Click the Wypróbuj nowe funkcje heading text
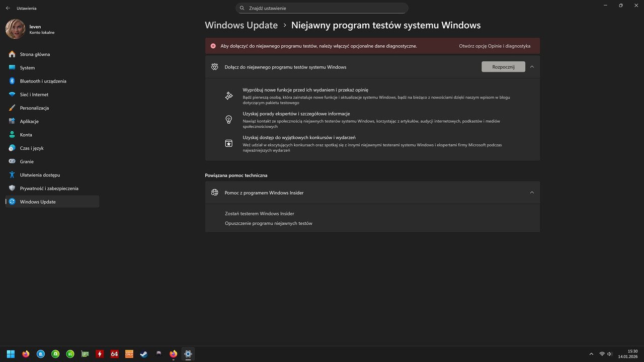Screen dimensions: 644x362 pos(305,90)
